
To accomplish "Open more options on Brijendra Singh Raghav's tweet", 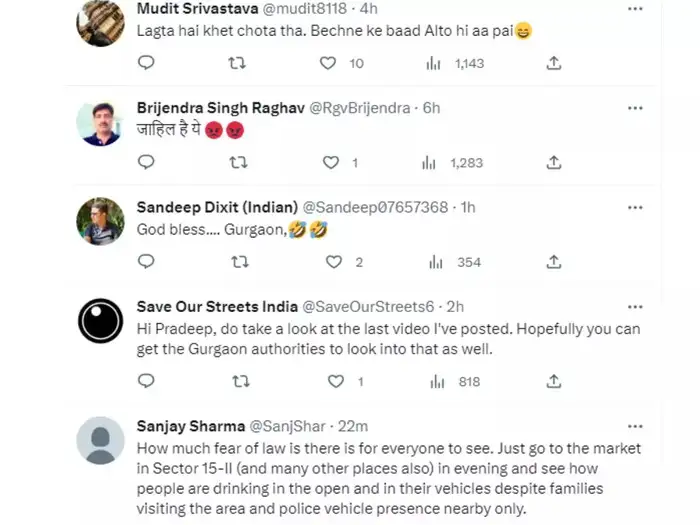I will 635,107.
